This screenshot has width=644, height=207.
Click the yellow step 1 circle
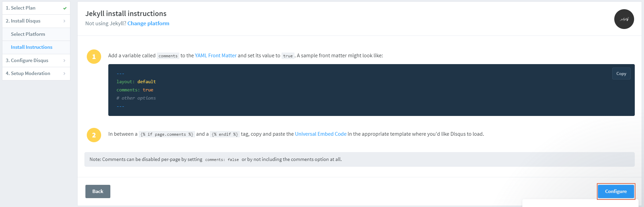coord(94,57)
